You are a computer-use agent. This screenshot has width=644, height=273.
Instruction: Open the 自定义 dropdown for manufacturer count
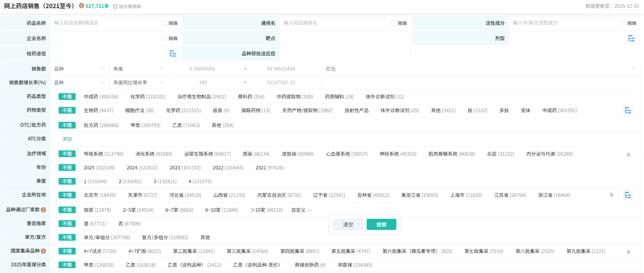click(x=301, y=210)
